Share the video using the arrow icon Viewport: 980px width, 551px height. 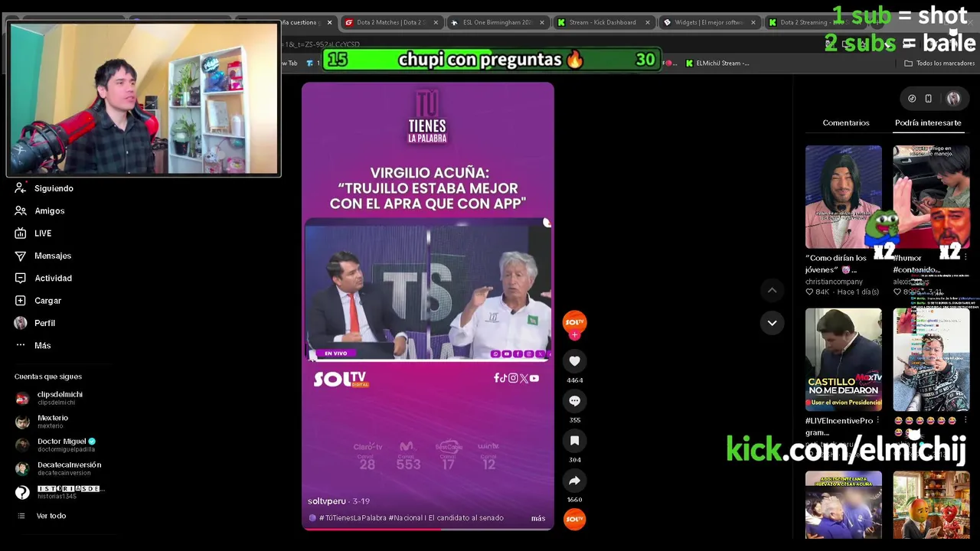pos(574,481)
